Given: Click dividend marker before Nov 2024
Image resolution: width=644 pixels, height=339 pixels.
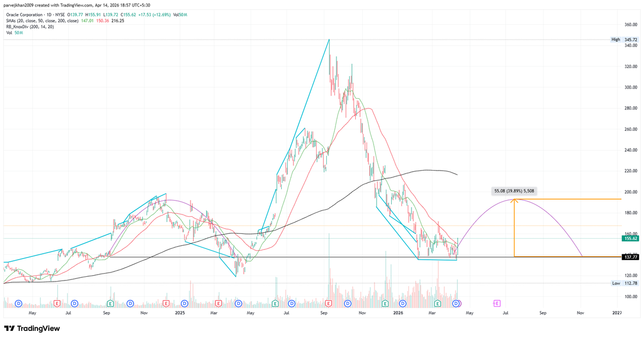Looking at the screenshot, I should [x=130, y=304].
